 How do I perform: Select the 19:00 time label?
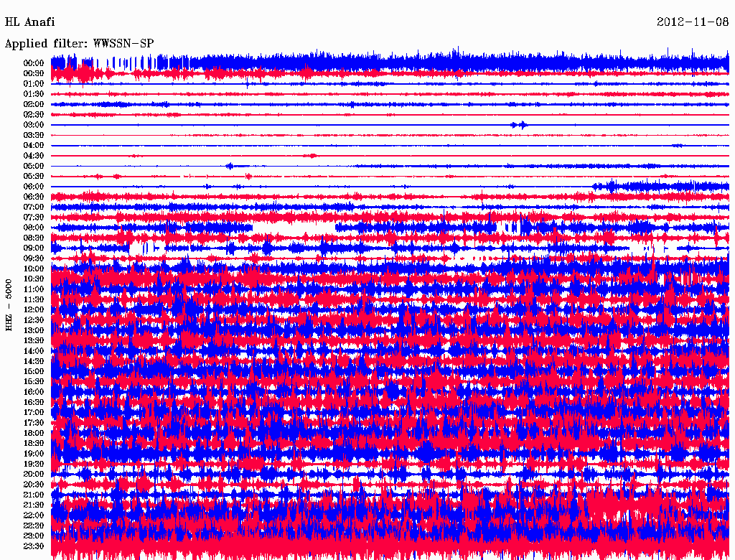pyautogui.click(x=33, y=454)
